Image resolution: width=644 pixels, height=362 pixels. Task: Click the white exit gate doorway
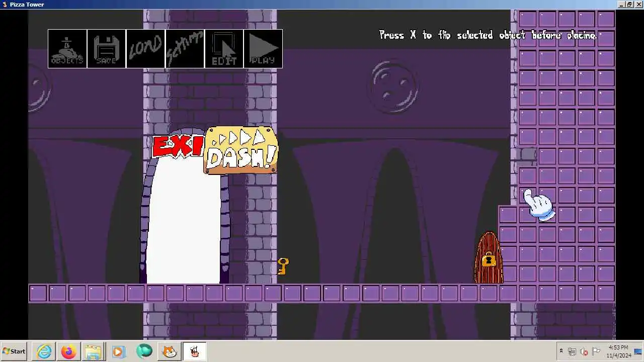[184, 221]
